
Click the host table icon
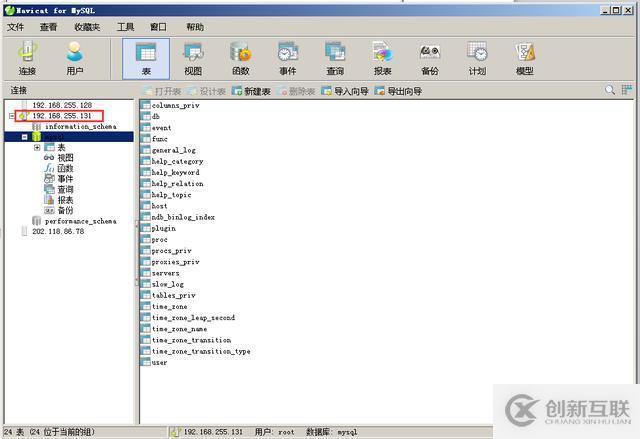coord(146,206)
